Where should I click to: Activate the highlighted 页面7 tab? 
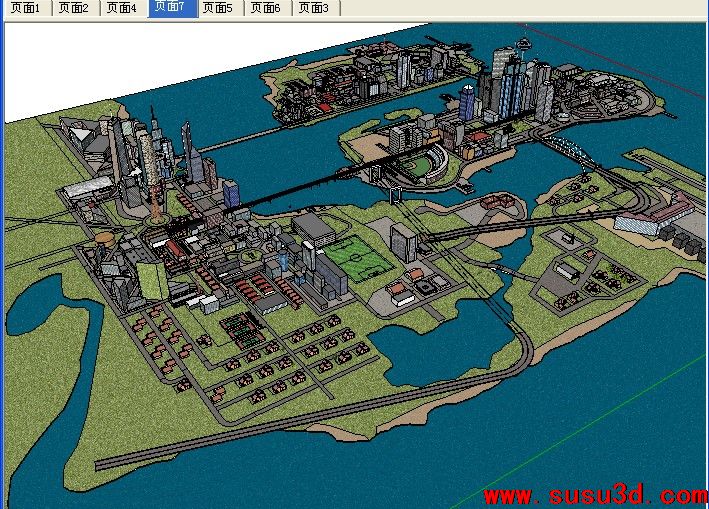tap(173, 8)
